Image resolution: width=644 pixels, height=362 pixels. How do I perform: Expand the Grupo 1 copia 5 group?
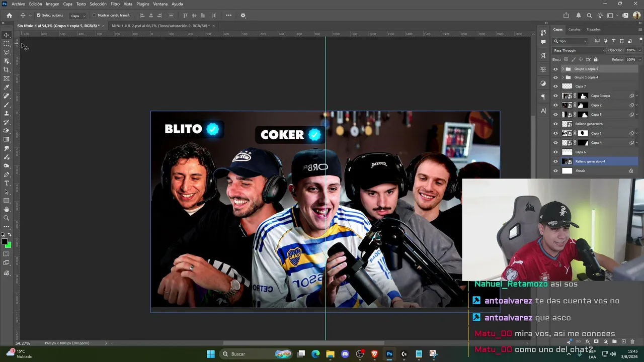click(562, 69)
